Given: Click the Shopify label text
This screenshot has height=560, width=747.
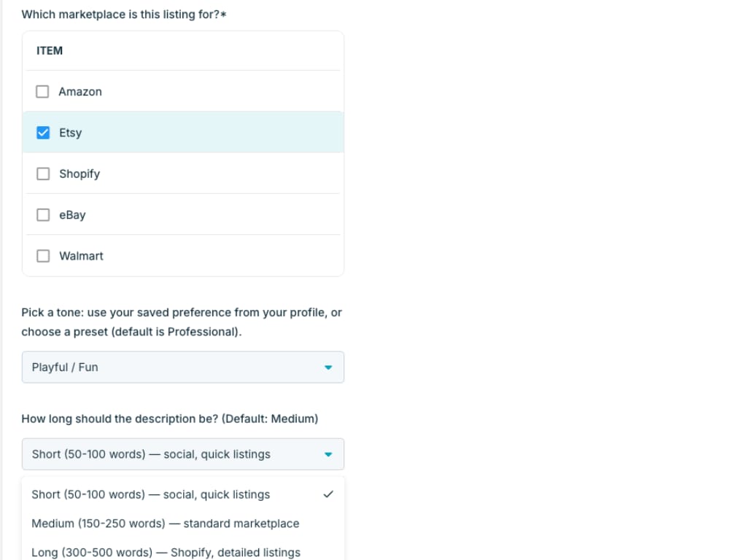Looking at the screenshot, I should 80,174.
